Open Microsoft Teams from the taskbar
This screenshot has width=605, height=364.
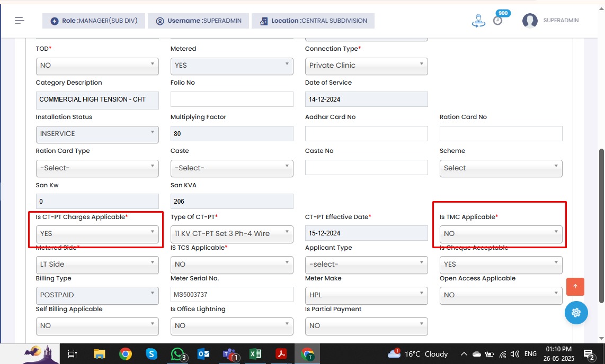click(x=231, y=353)
